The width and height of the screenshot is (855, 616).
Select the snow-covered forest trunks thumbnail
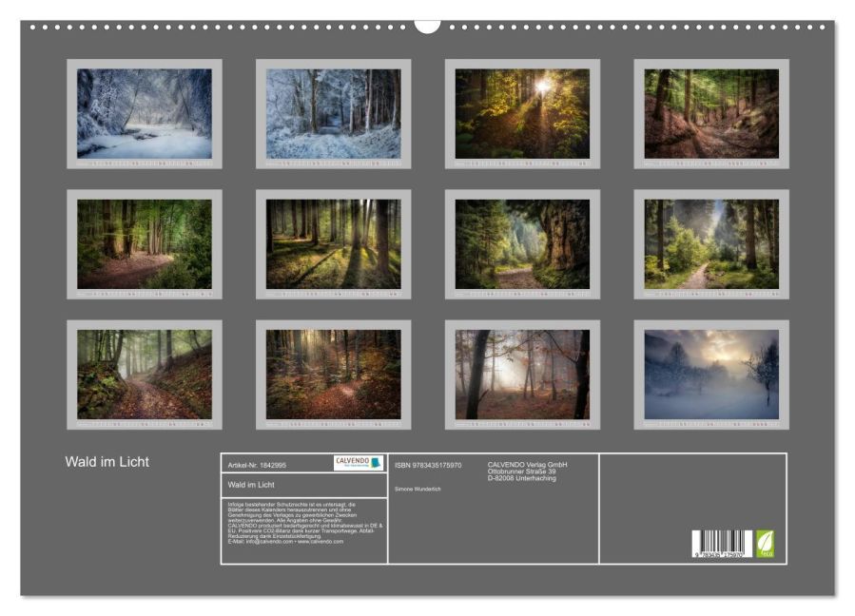pos(333,113)
